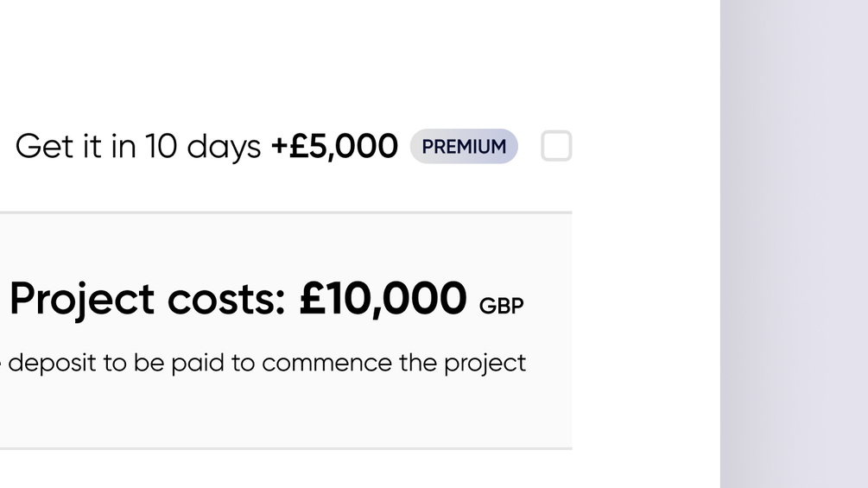Click the word "Project" in the bold heading
Image resolution: width=868 pixels, height=488 pixels.
(82, 300)
